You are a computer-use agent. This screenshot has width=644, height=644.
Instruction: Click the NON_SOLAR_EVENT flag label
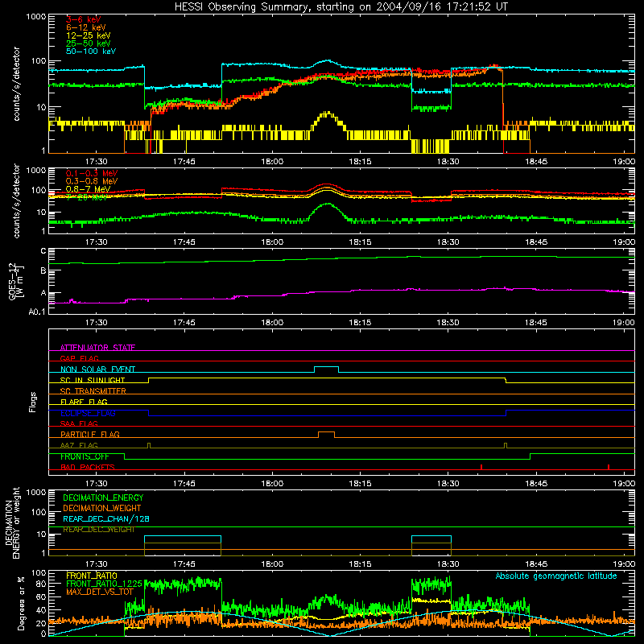click(97, 369)
